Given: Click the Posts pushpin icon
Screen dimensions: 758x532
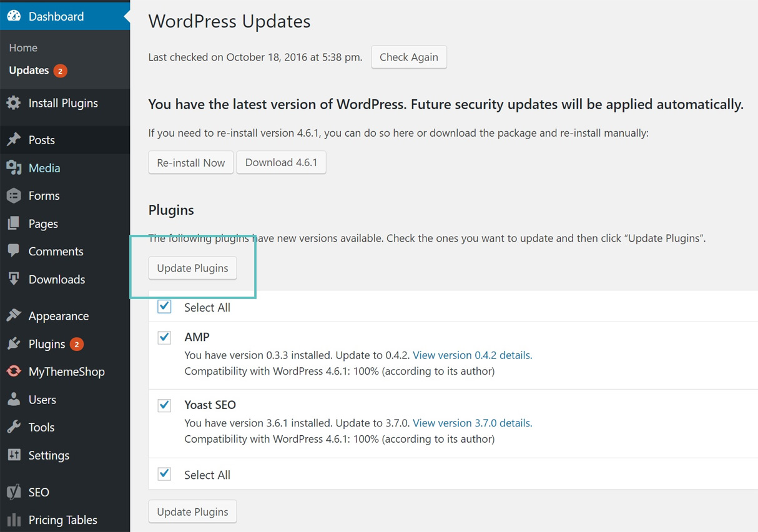Looking at the screenshot, I should click(x=14, y=140).
